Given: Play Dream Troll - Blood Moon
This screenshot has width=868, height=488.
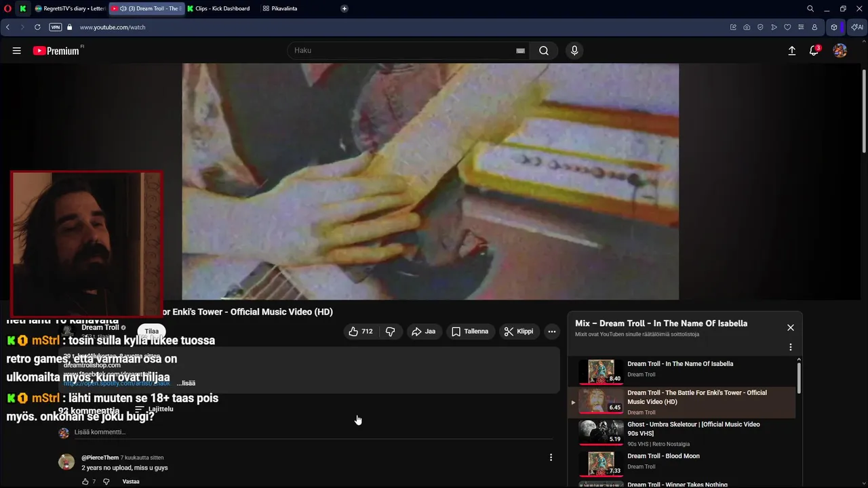Looking at the screenshot, I should pos(680,464).
